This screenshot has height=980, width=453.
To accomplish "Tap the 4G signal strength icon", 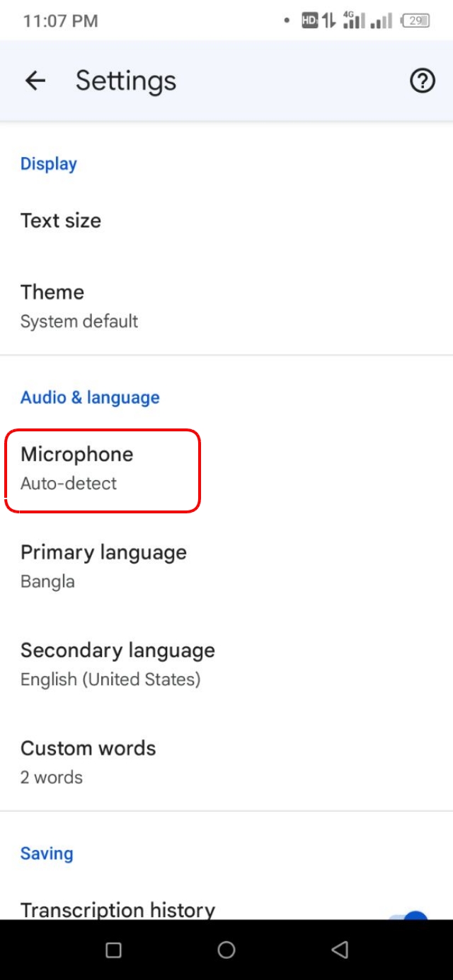I will click(x=354, y=21).
